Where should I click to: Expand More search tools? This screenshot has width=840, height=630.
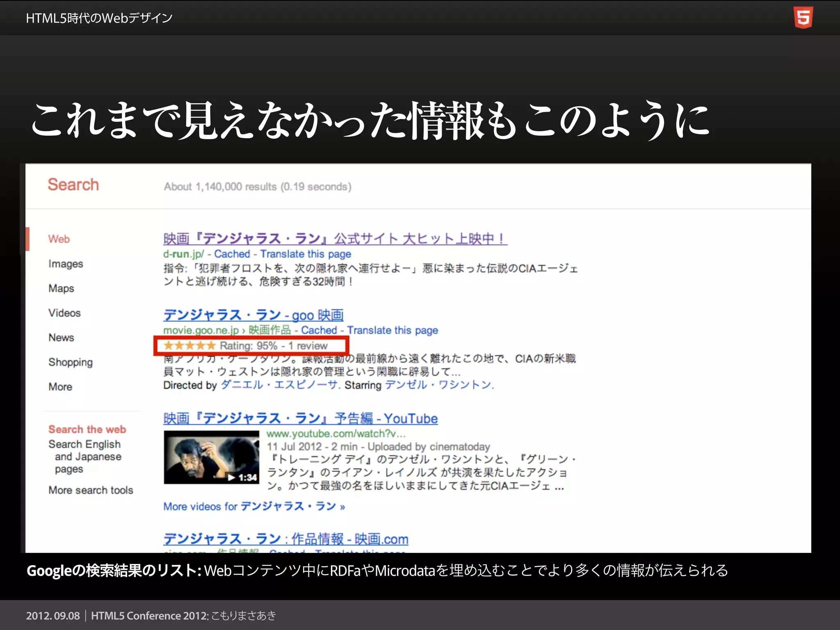pos(91,490)
